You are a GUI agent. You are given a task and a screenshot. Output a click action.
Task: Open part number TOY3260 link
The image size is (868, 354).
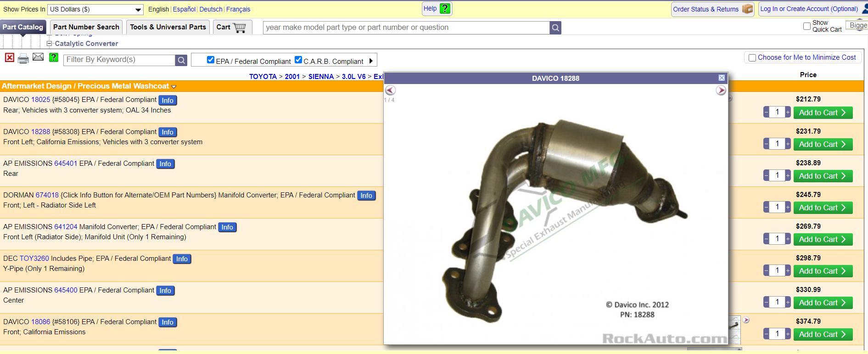tap(34, 258)
